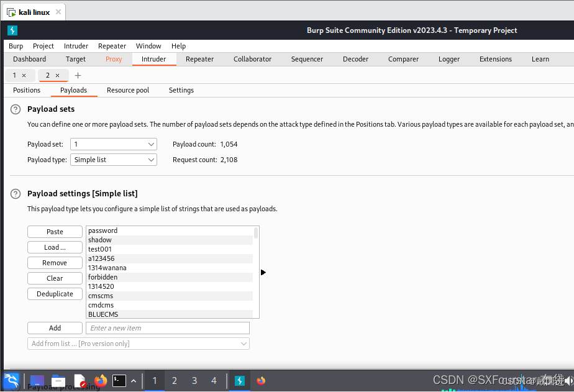Viewport: 574px width, 392px height.
Task: Close Intruder attack tab 2
Action: click(58, 75)
